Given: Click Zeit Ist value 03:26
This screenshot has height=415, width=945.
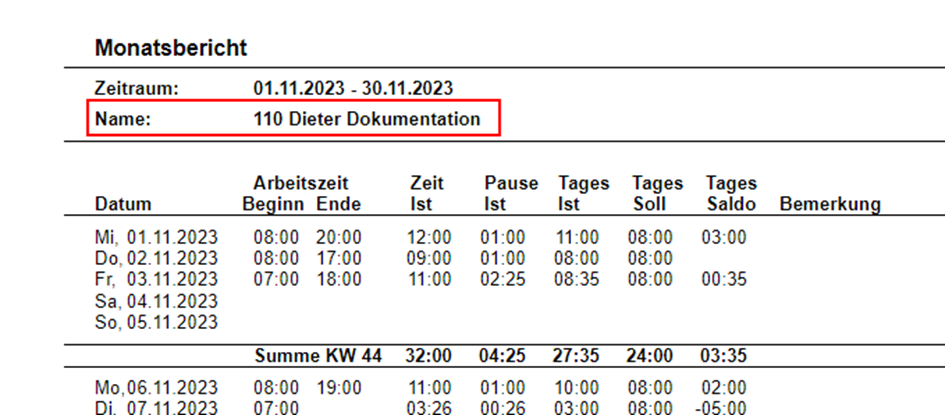Looking at the screenshot, I should (x=429, y=408).
